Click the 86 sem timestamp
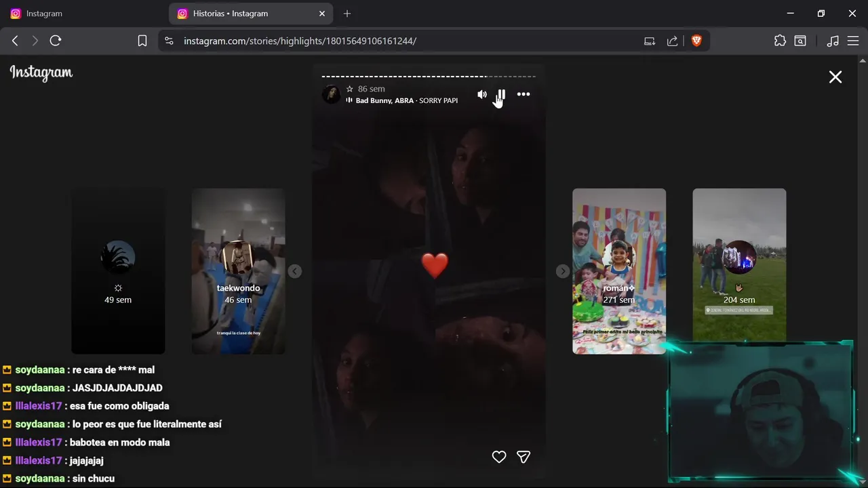This screenshot has height=488, width=868. click(372, 89)
